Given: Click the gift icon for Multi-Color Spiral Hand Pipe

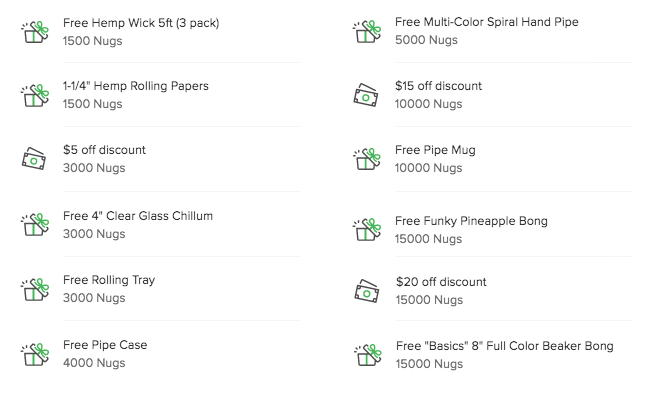Looking at the screenshot, I should click(367, 32).
